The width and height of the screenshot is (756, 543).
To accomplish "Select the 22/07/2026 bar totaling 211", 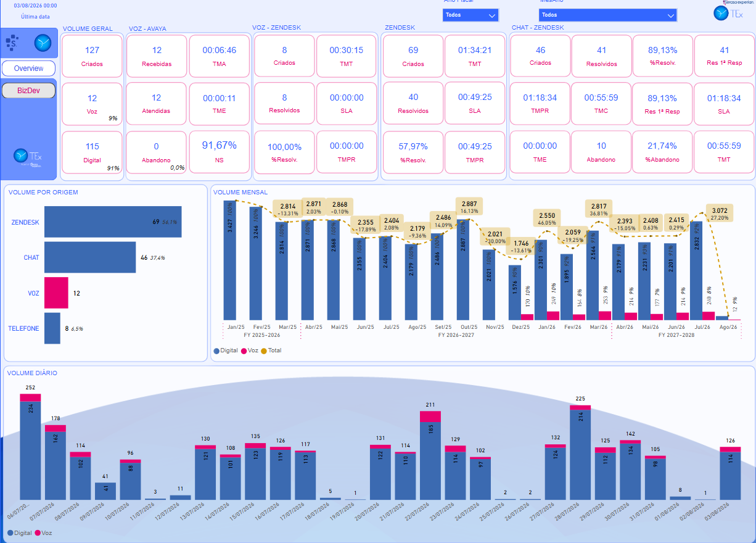I will click(x=430, y=455).
